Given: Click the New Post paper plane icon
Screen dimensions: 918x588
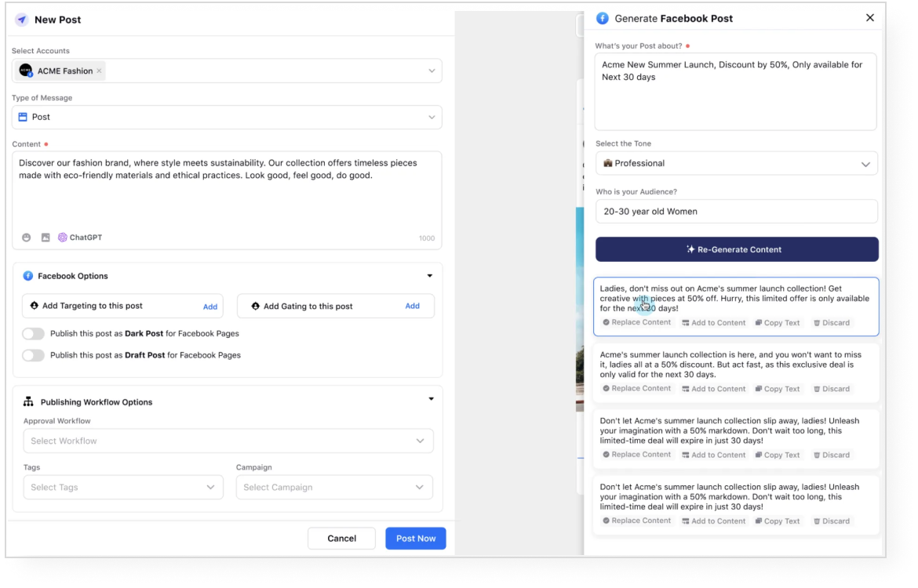Looking at the screenshot, I should pyautogui.click(x=22, y=20).
